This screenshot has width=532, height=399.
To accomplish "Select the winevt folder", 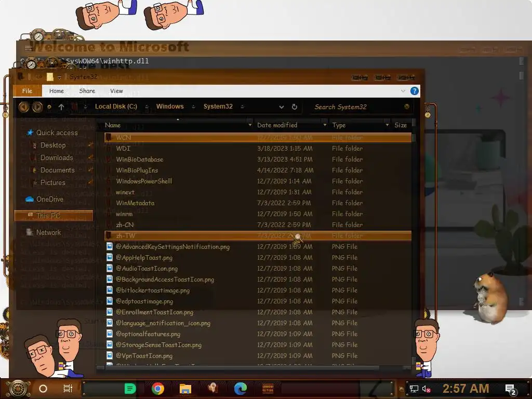I will [x=125, y=192].
